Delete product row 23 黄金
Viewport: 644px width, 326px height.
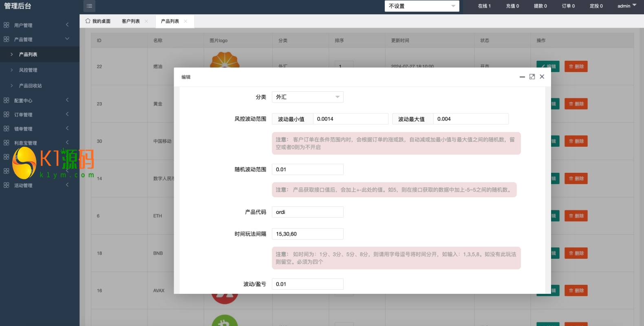point(576,104)
